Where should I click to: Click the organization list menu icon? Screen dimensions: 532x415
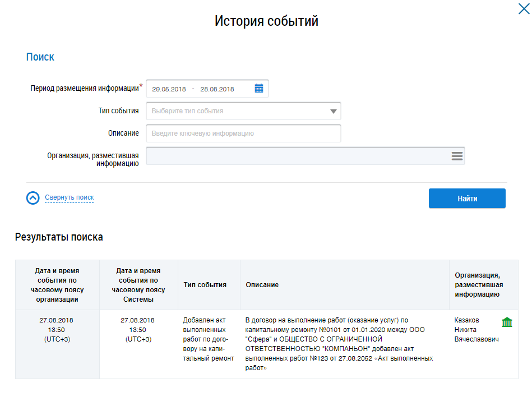[x=457, y=156]
